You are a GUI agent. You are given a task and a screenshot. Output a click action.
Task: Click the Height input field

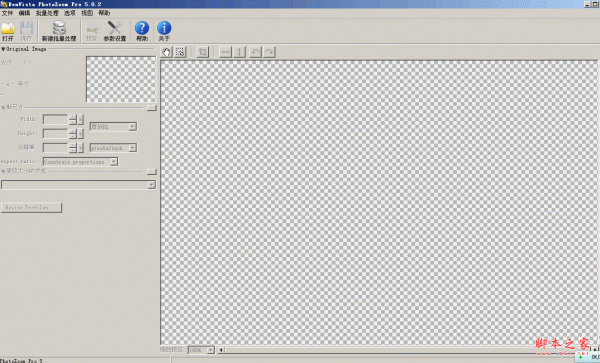pos(55,133)
